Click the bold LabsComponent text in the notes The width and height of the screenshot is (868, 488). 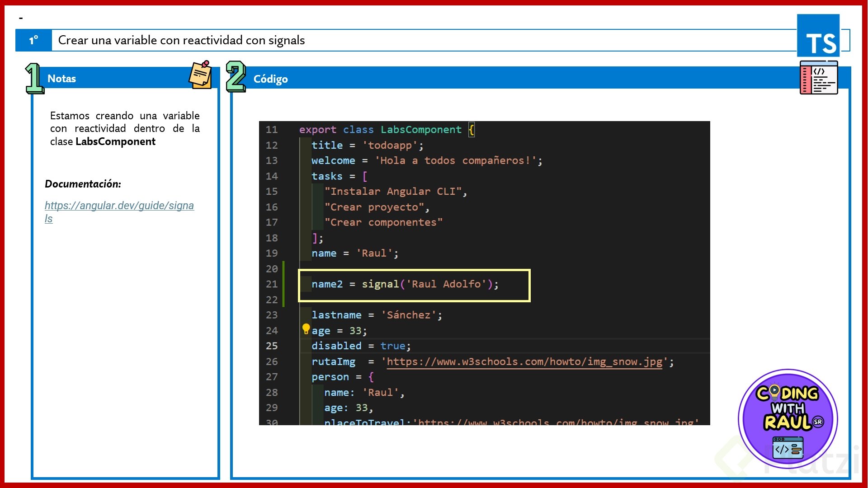(x=115, y=141)
